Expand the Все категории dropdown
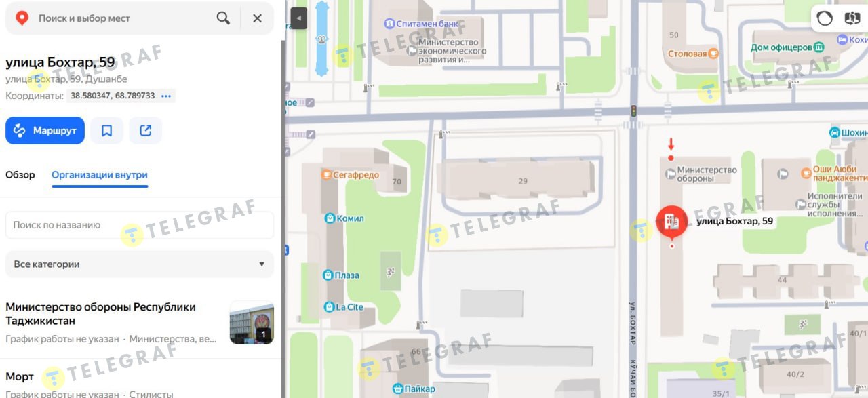The image size is (868, 398). 140,264
